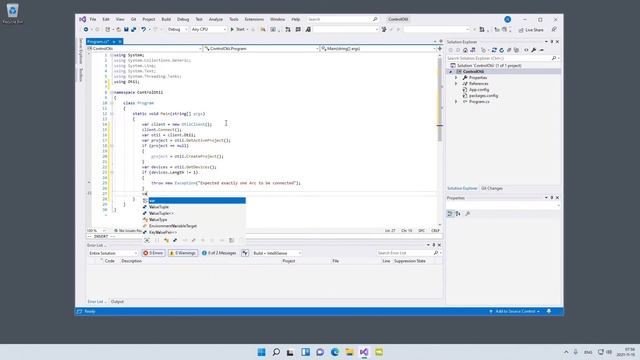This screenshot has width=640, height=360.
Task: Open File Explorer from the taskbar
Action: 349,352
